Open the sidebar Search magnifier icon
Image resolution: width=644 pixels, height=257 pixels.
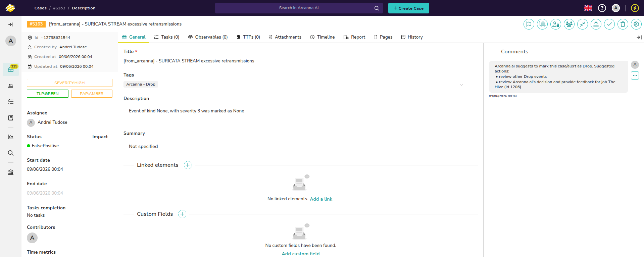(11, 153)
